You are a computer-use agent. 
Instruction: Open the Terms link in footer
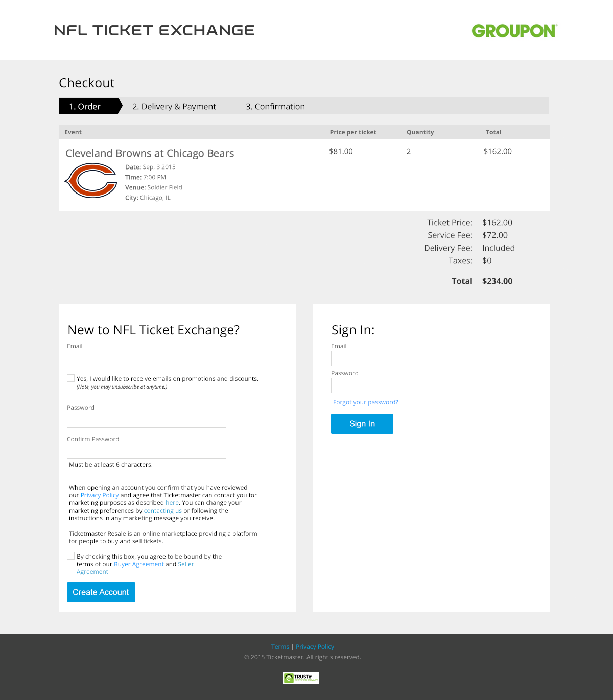point(280,647)
